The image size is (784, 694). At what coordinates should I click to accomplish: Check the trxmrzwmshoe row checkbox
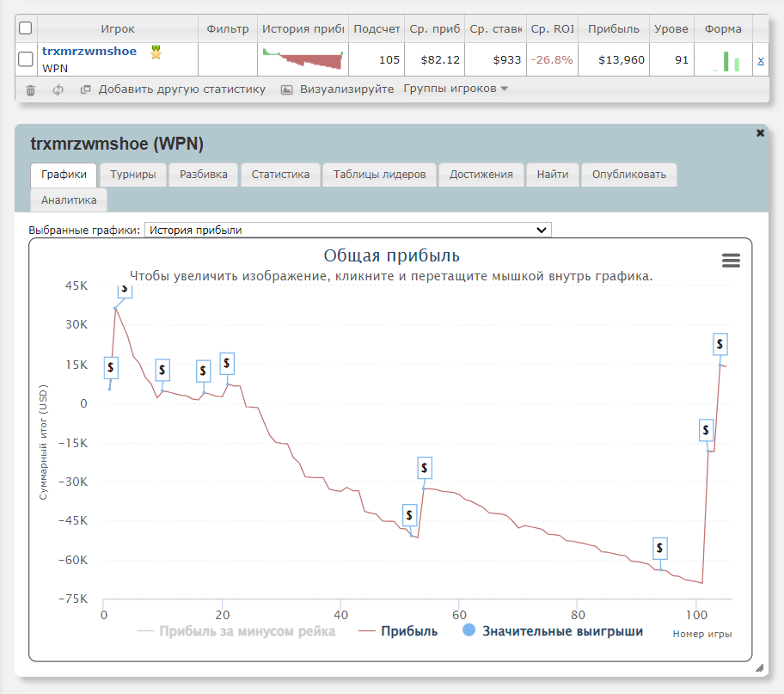pos(26,59)
